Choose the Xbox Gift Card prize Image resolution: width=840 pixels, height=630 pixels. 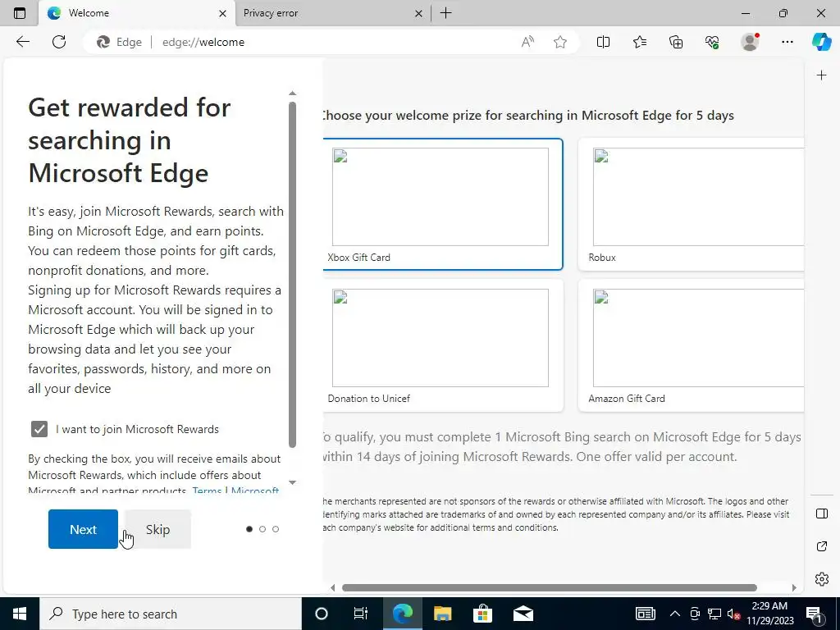[442, 204]
